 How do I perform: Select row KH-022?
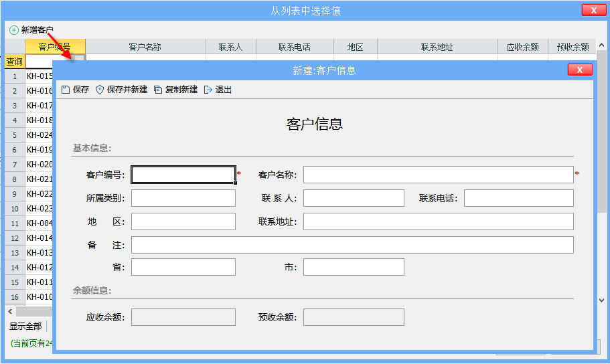click(x=39, y=193)
